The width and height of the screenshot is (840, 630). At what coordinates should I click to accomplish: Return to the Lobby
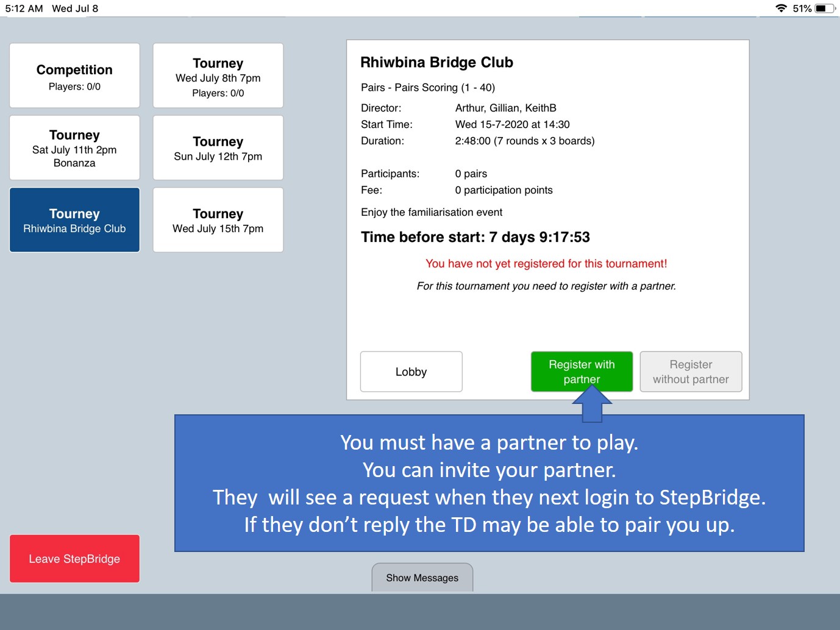(x=411, y=372)
